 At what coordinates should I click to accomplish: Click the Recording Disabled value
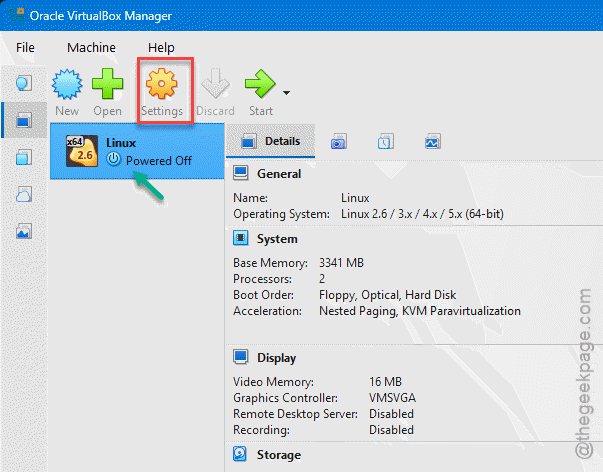[391, 430]
